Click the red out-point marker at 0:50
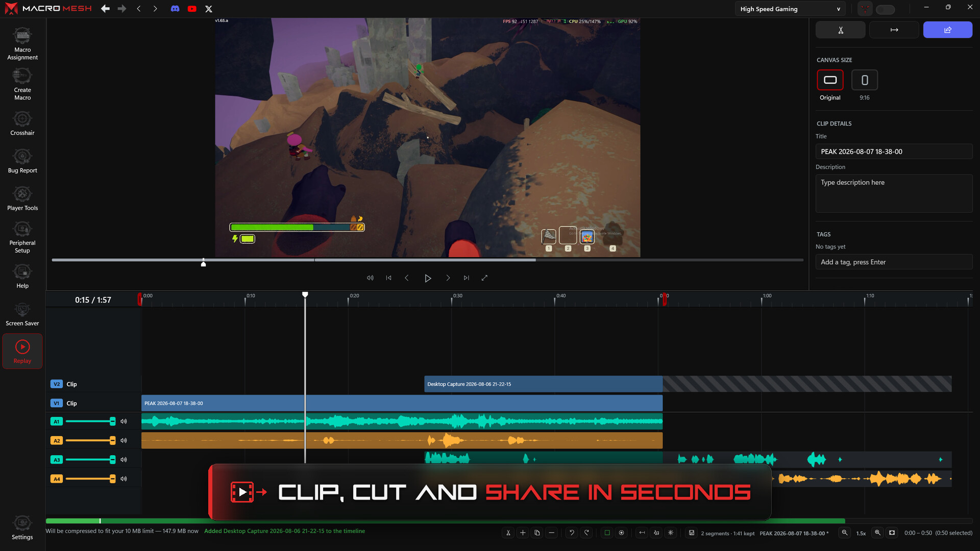Viewport: 980px width, 551px height. coord(664,299)
